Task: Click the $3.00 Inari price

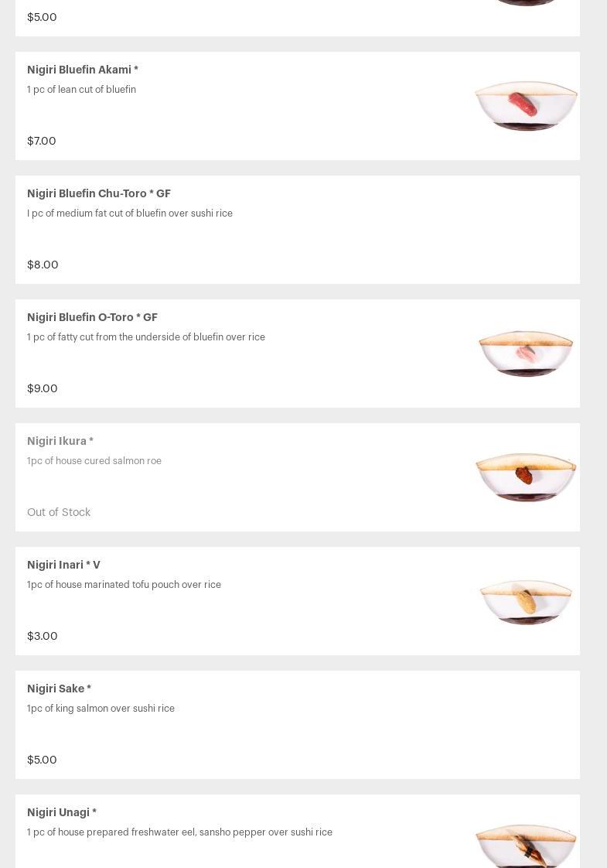Action: (x=43, y=636)
